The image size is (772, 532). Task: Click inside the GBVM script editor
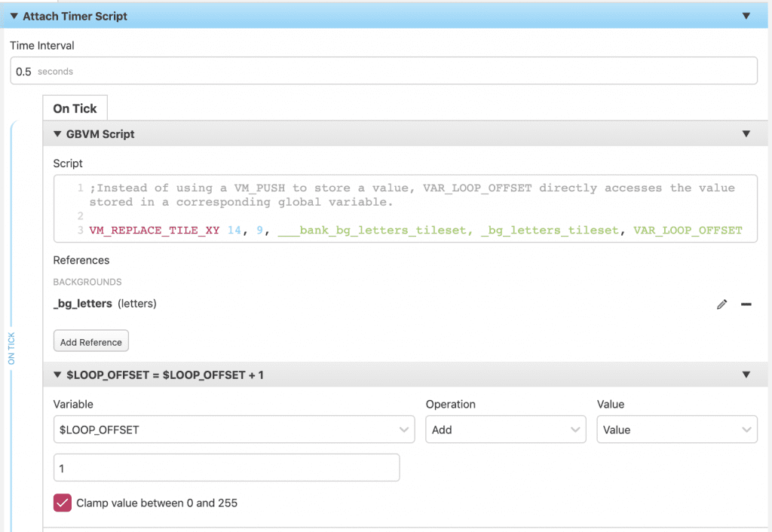click(405, 209)
